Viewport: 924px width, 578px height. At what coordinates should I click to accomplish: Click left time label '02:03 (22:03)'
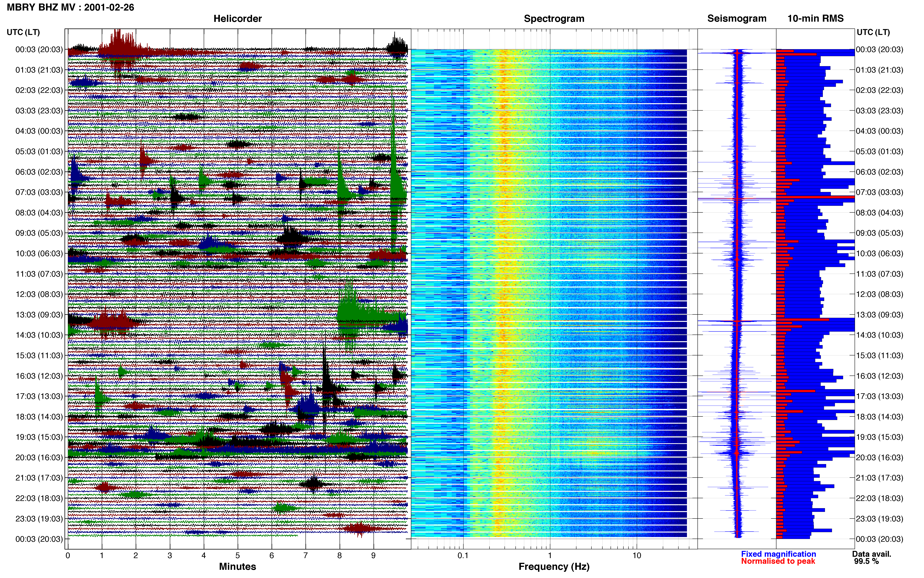[39, 90]
